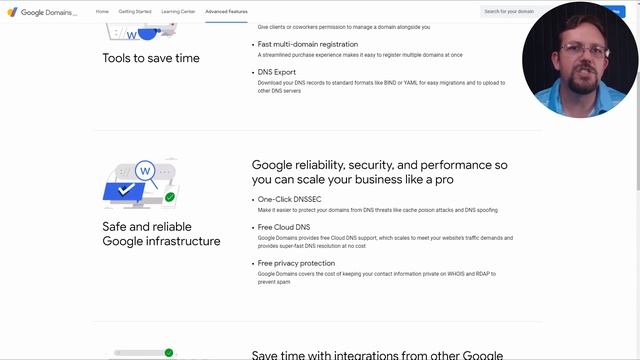Open the Home nav item
Viewport: 640px width, 360px height.
click(x=102, y=11)
